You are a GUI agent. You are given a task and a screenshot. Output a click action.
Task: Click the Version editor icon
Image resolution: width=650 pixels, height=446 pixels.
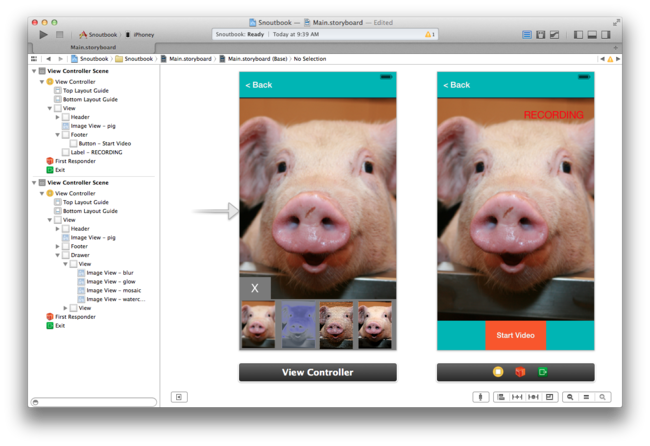pos(553,35)
